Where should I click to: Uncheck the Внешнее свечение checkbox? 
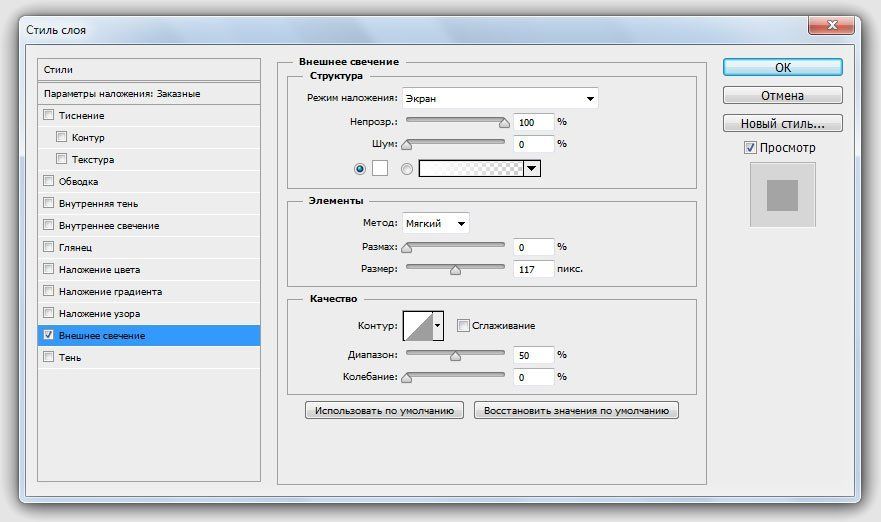[49, 335]
